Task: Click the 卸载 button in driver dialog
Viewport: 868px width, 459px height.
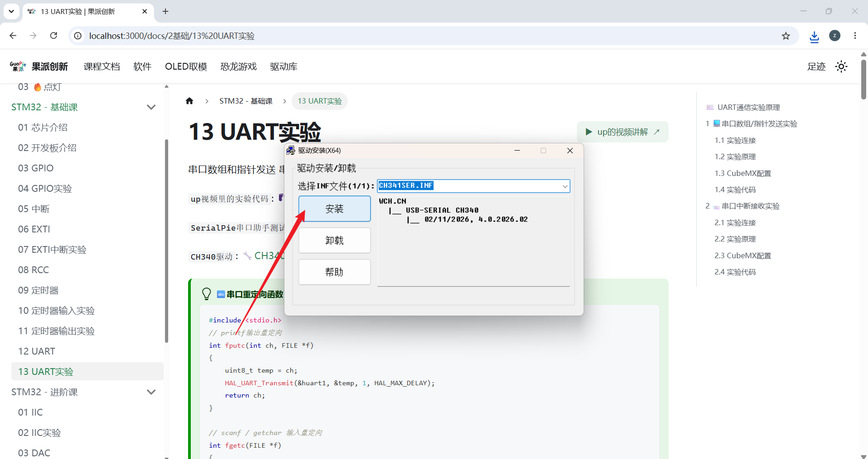Action: pyautogui.click(x=335, y=241)
